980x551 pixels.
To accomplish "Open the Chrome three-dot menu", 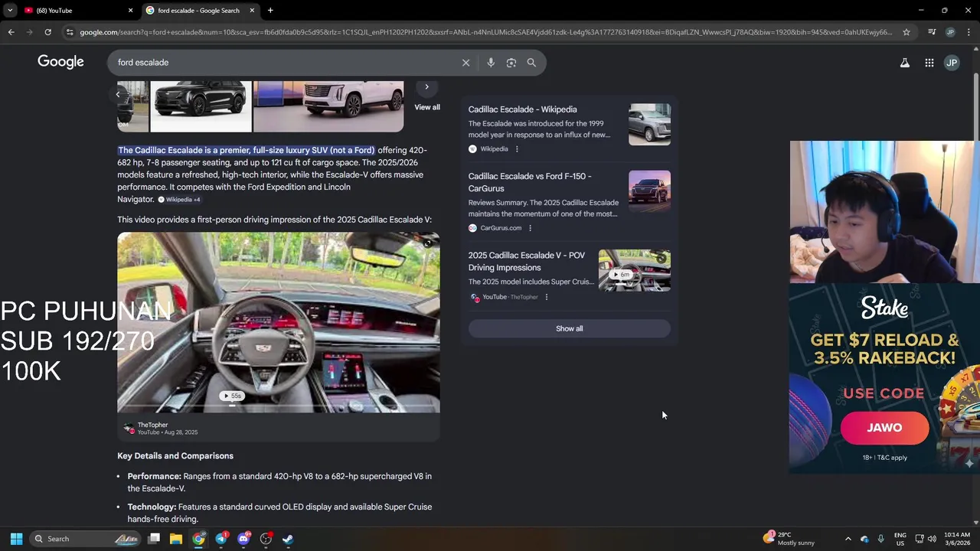I will coord(969,32).
